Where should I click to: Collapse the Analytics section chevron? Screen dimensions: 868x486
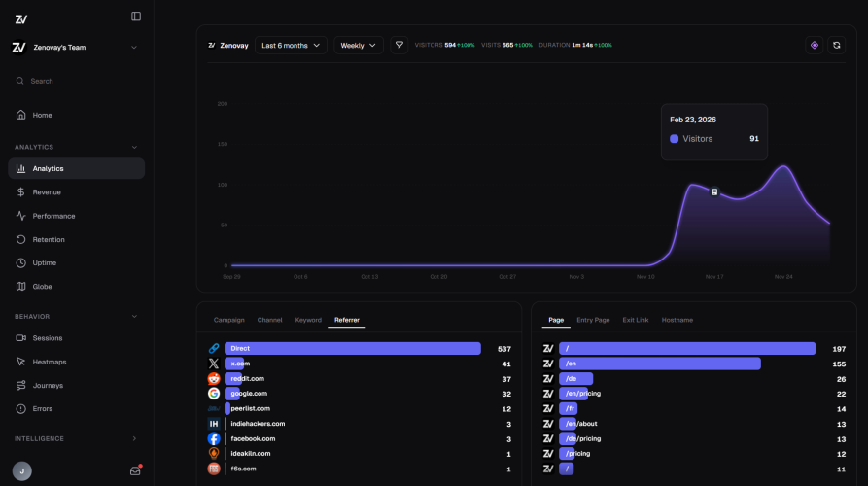[x=134, y=147]
